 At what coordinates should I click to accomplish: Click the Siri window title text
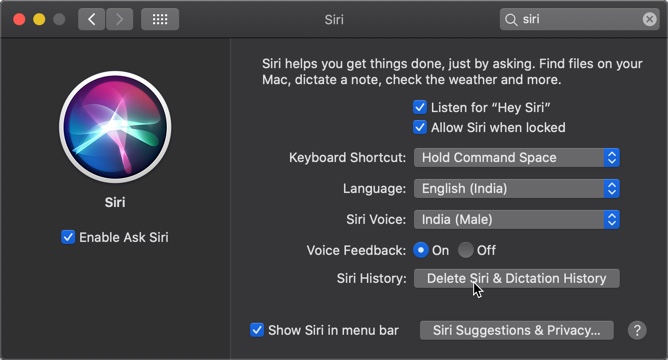[x=334, y=20]
